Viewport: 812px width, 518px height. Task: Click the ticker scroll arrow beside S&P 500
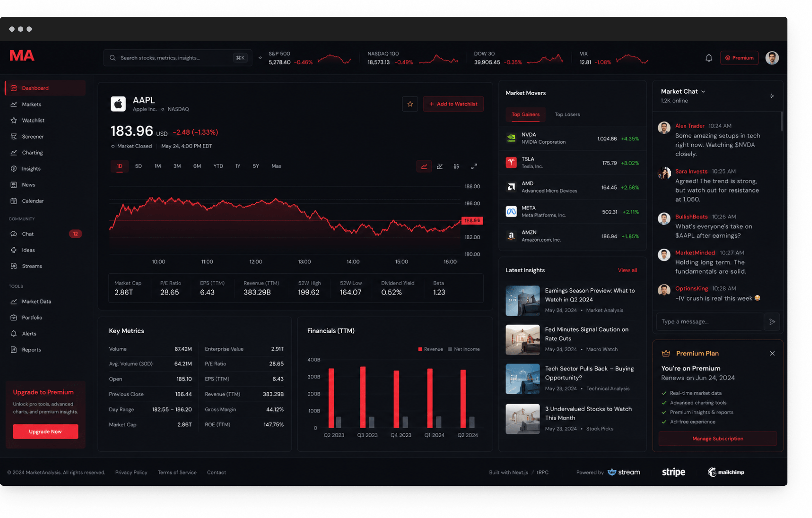click(260, 58)
